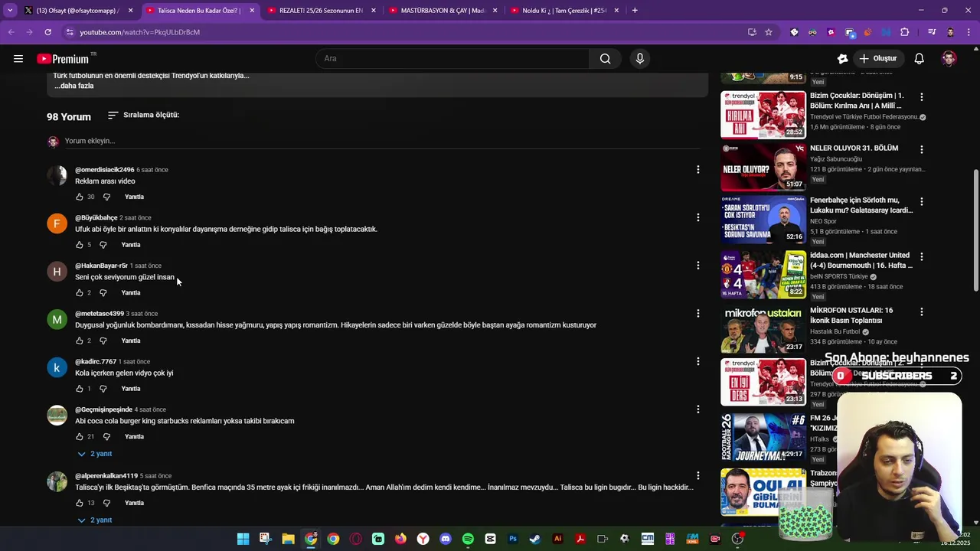Dislike the comment by @kadirc.7767
This screenshot has height=551, width=980.
click(x=103, y=389)
